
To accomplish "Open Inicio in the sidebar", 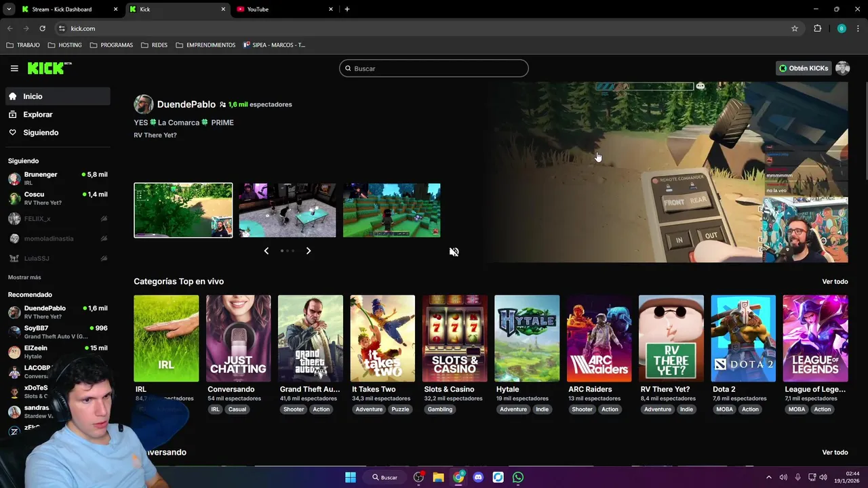I will [x=58, y=96].
